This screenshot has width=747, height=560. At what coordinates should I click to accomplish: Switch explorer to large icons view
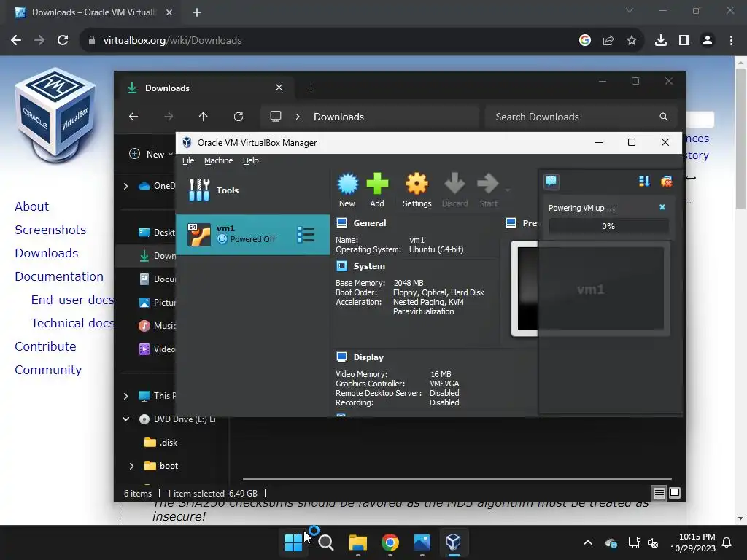[675, 494]
